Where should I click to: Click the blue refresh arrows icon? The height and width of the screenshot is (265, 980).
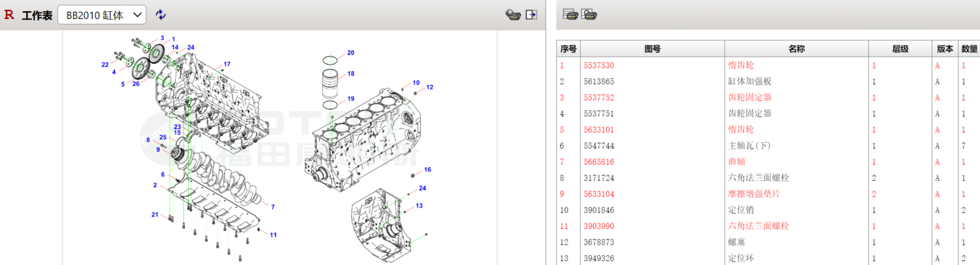161,14
